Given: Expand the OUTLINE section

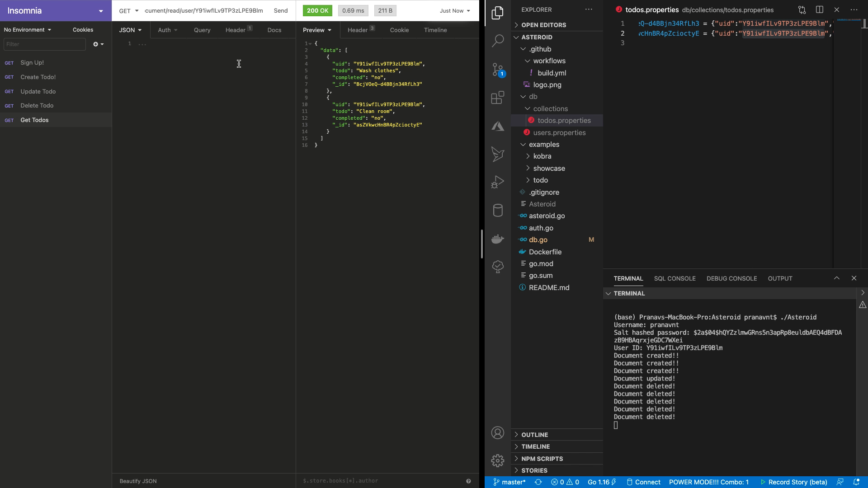Looking at the screenshot, I should [x=534, y=435].
